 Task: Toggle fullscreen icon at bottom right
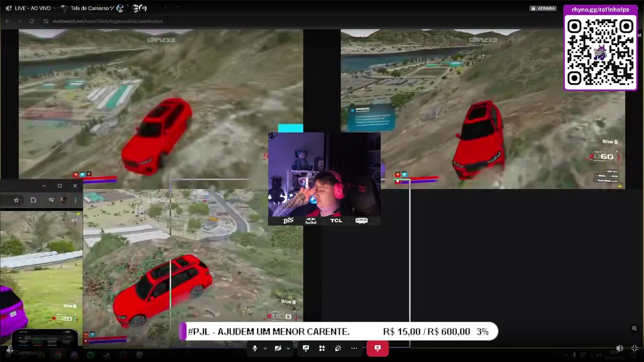click(634, 348)
